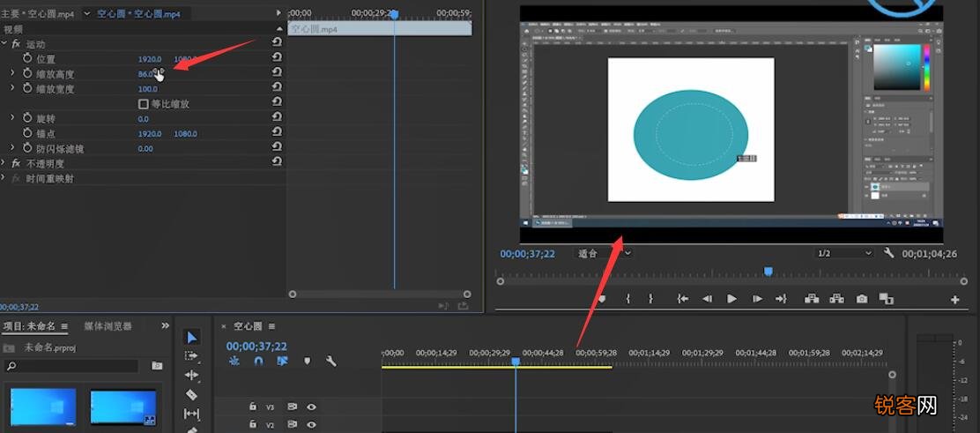
Task: Open 1/2 playback resolution dropdown
Action: coord(844,253)
